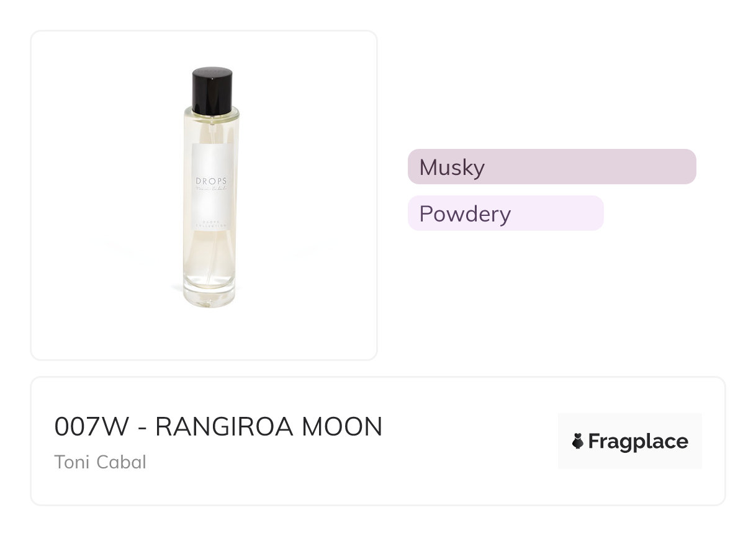Click the word Powdery
756x536 pixels.
coord(465,214)
